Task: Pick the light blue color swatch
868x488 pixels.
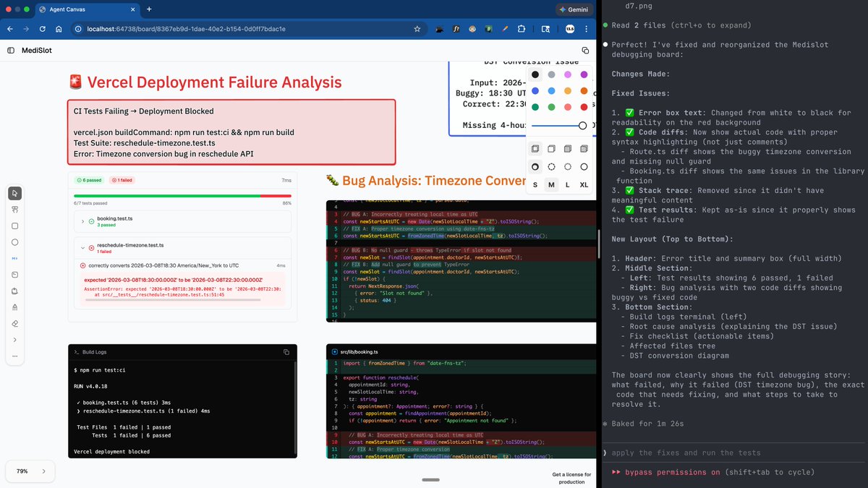Action: point(551,91)
